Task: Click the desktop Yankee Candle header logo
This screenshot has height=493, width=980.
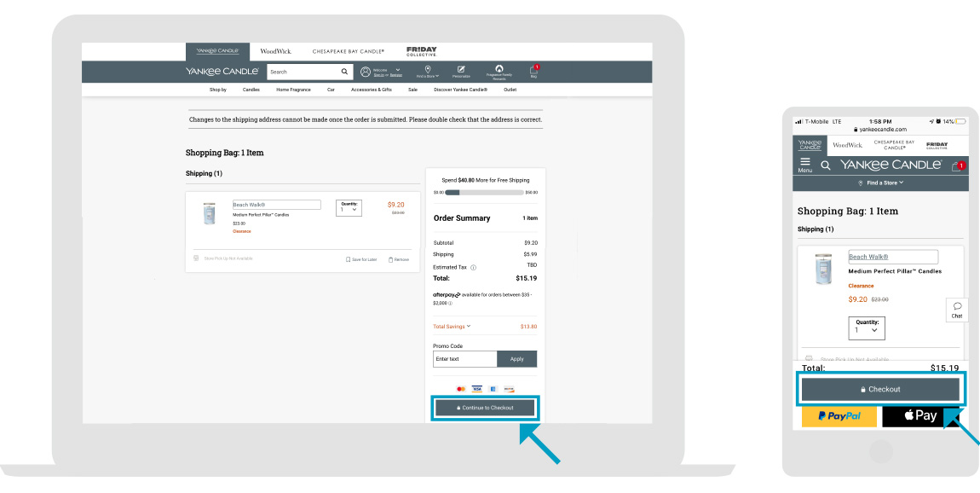Action: [222, 72]
